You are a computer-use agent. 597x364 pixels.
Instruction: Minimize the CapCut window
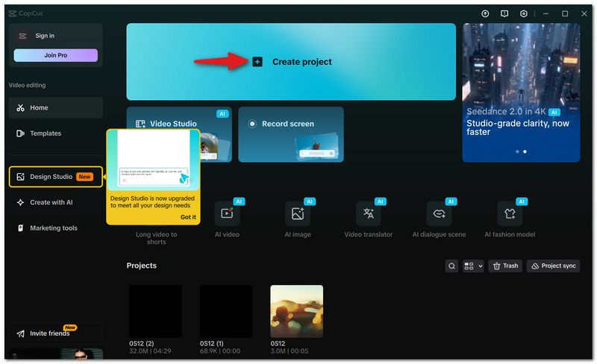(x=546, y=13)
